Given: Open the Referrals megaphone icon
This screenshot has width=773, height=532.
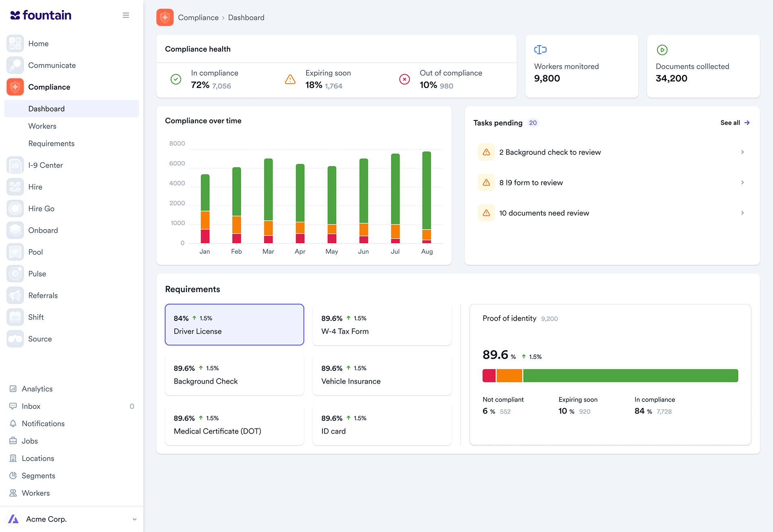Looking at the screenshot, I should [15, 296].
